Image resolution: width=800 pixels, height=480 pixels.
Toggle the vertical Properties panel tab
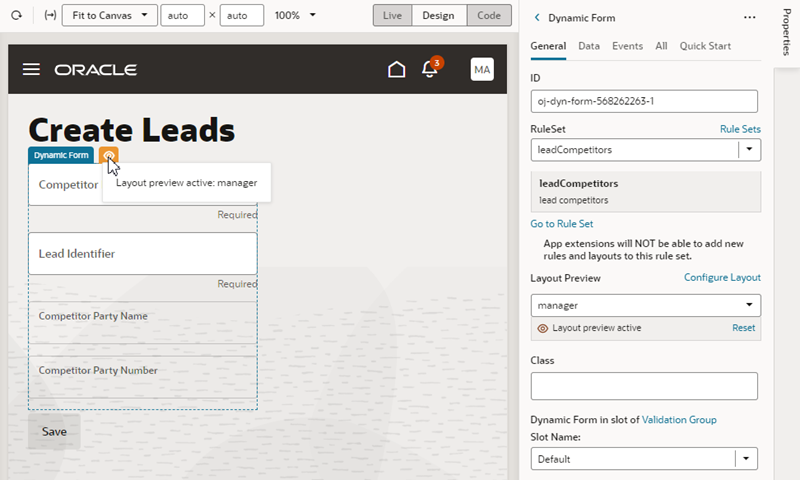786,32
